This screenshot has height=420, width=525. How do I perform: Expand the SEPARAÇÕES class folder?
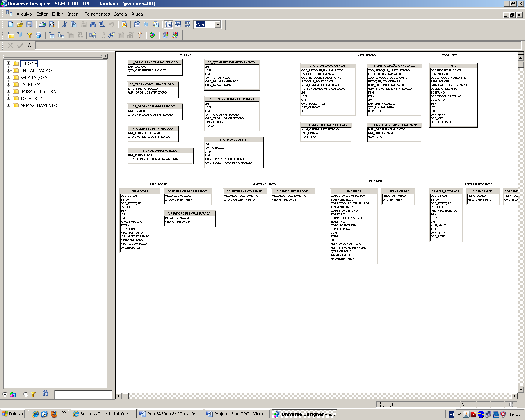(8, 77)
